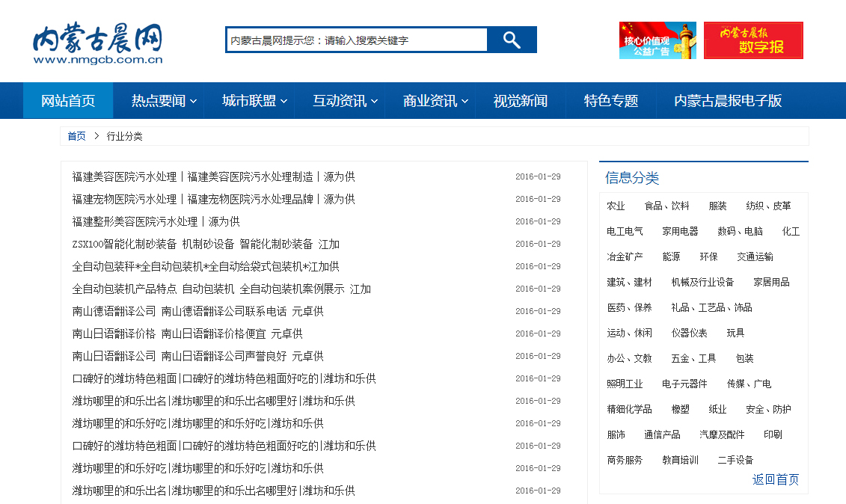Expand the 商业资讯 dropdown menu
This screenshot has width=846, height=504.
click(x=436, y=101)
